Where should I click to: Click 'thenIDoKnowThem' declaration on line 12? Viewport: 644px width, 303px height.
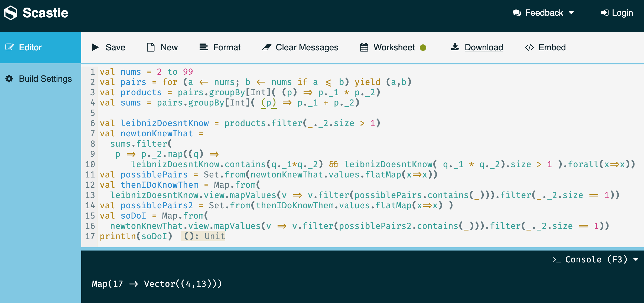click(x=160, y=185)
